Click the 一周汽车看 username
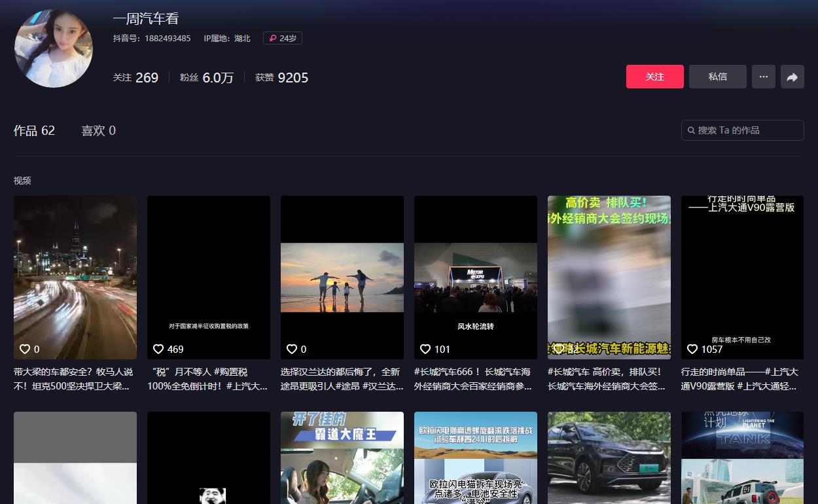 click(x=146, y=18)
